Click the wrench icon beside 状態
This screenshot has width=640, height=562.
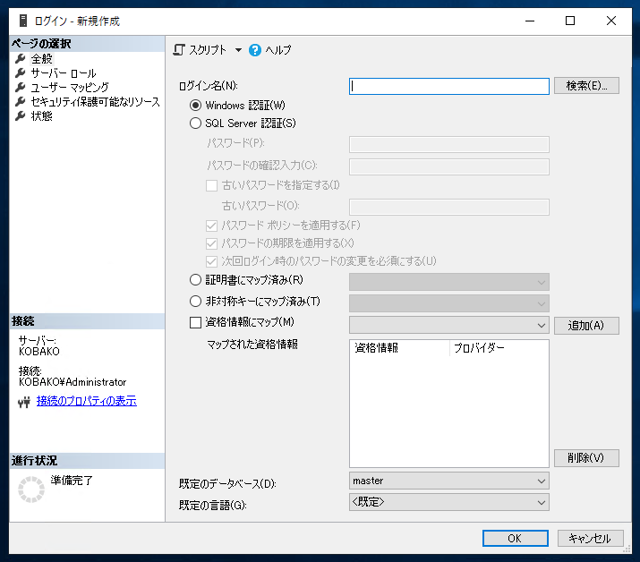coord(20,116)
